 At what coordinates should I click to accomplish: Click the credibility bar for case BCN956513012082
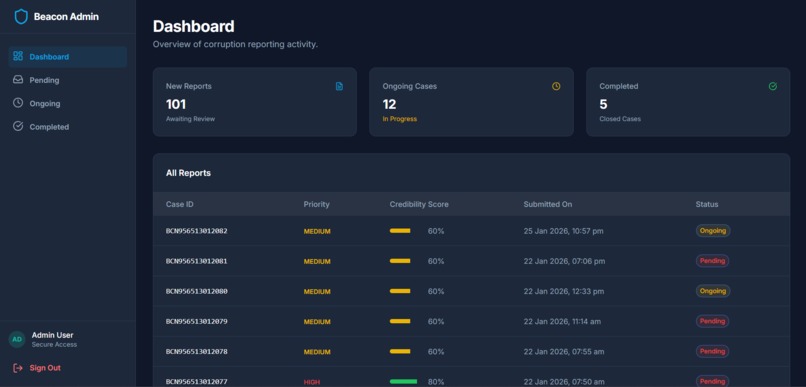(x=400, y=231)
